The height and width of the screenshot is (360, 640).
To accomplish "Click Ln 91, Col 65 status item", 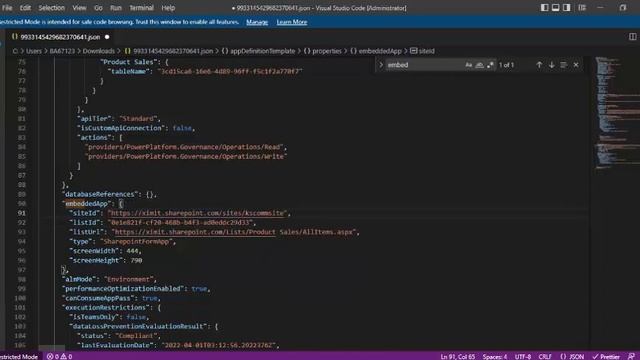I will tap(458, 356).
